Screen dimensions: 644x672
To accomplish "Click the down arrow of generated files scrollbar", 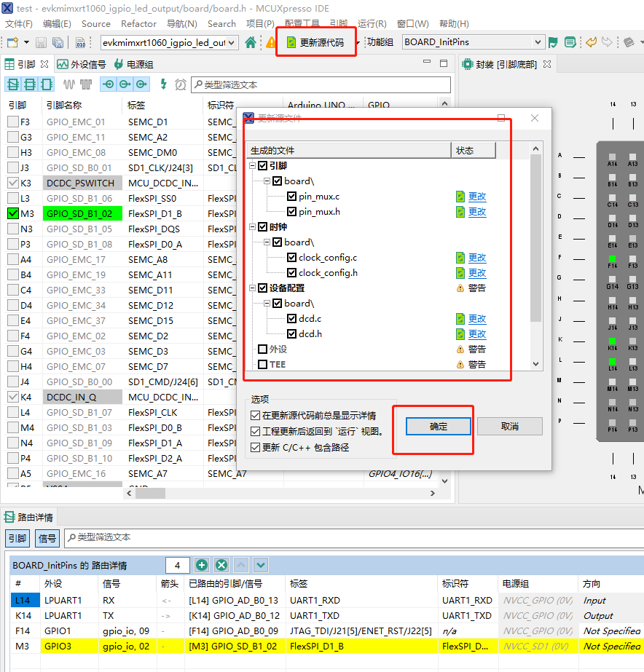I will 535,364.
